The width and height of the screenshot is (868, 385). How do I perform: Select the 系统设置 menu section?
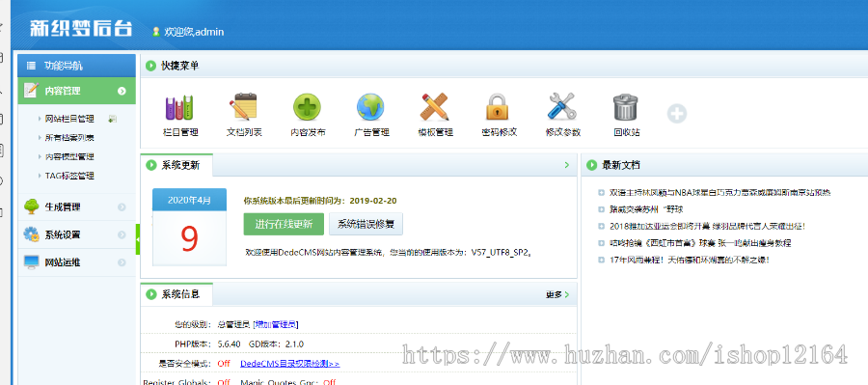[x=77, y=234]
